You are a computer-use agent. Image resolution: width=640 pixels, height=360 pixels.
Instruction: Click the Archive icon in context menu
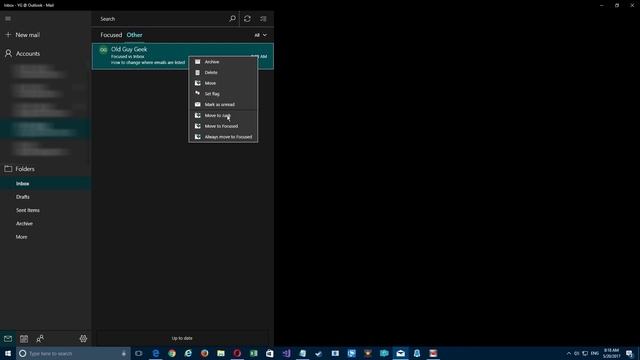click(198, 62)
